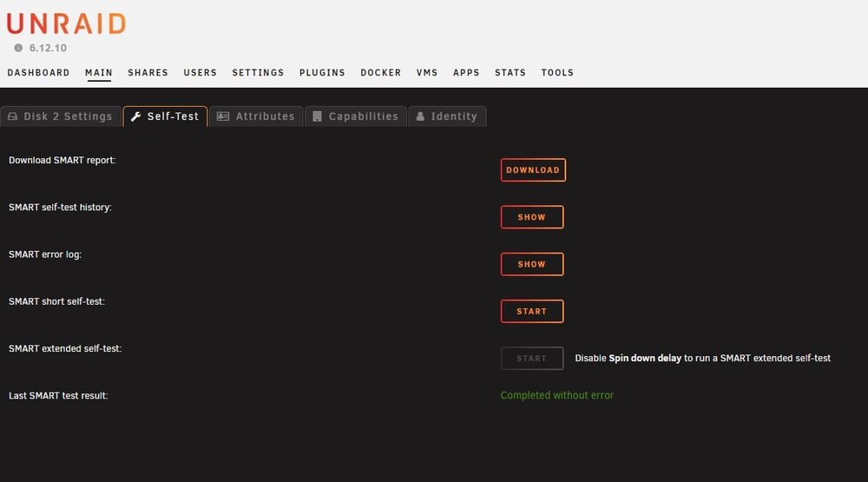Open the Plugins page
The image size is (868, 482).
322,73
